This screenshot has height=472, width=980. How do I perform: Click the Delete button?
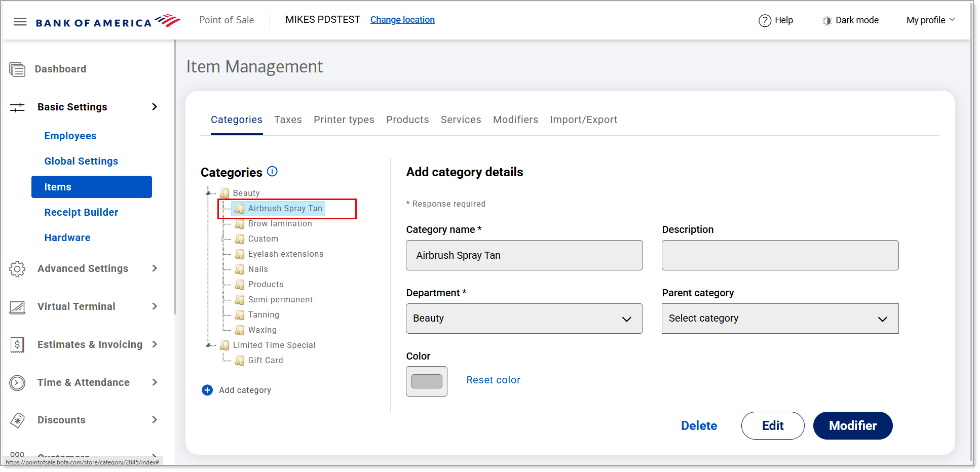699,426
